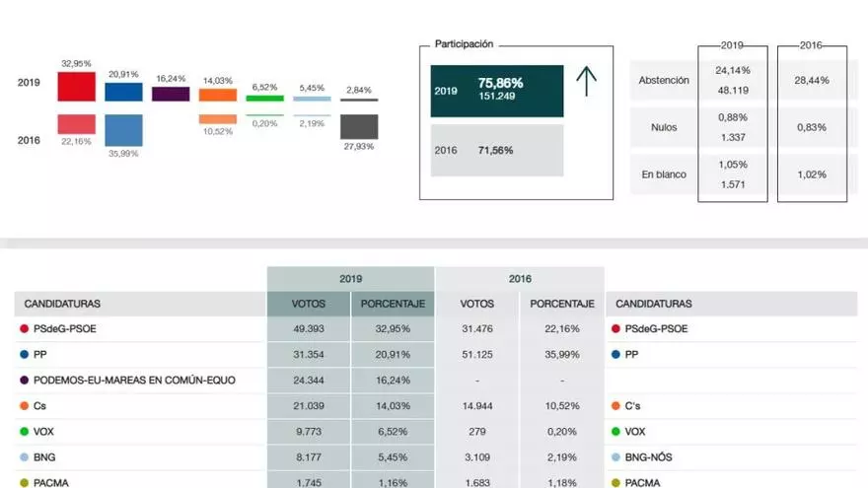The width and height of the screenshot is (868, 488).
Task: Click the 2016 PORCENTAJE column header
Action: point(562,304)
